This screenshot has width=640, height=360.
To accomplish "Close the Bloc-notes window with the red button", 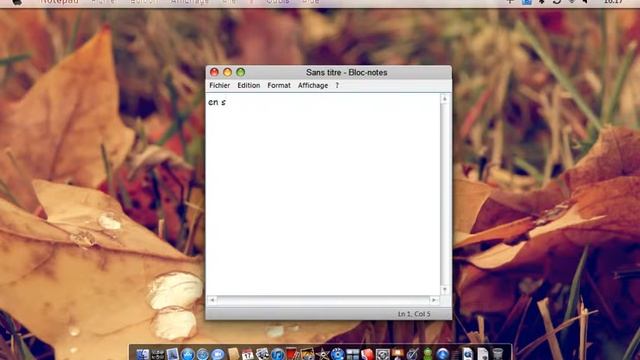I will [x=214, y=72].
